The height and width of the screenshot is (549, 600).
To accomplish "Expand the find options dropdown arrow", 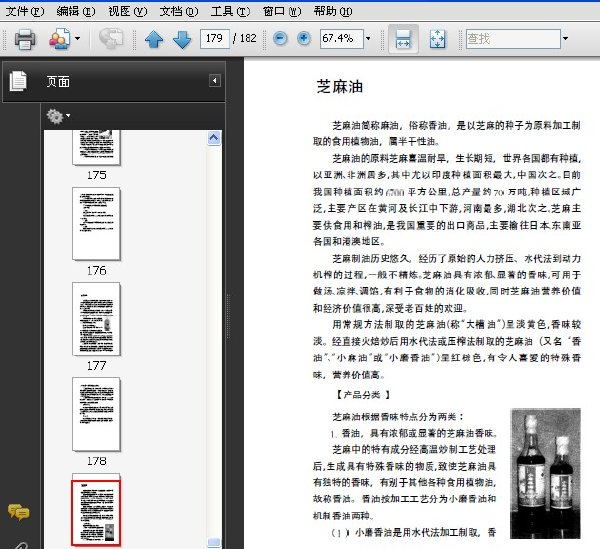I will (566, 38).
